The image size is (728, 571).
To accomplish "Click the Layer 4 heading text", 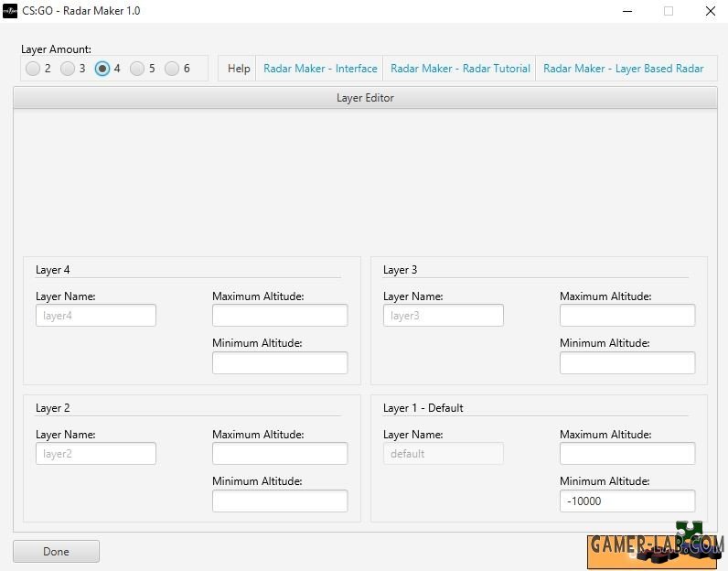I will coord(52,269).
